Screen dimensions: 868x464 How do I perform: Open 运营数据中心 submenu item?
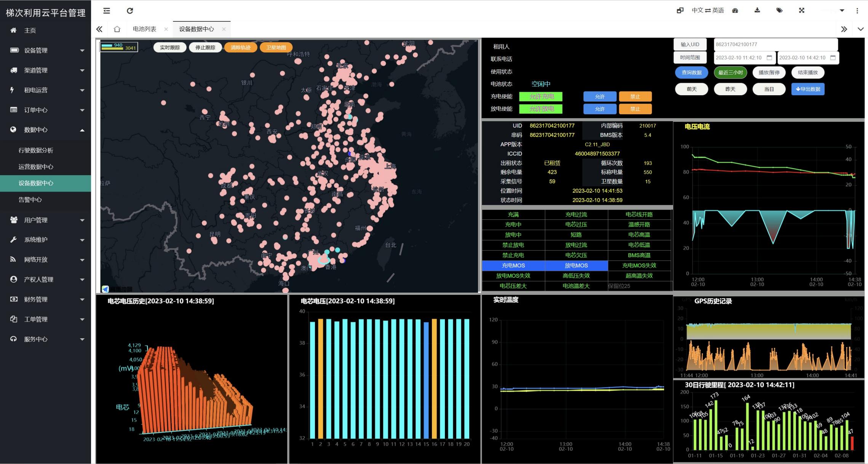tap(45, 166)
